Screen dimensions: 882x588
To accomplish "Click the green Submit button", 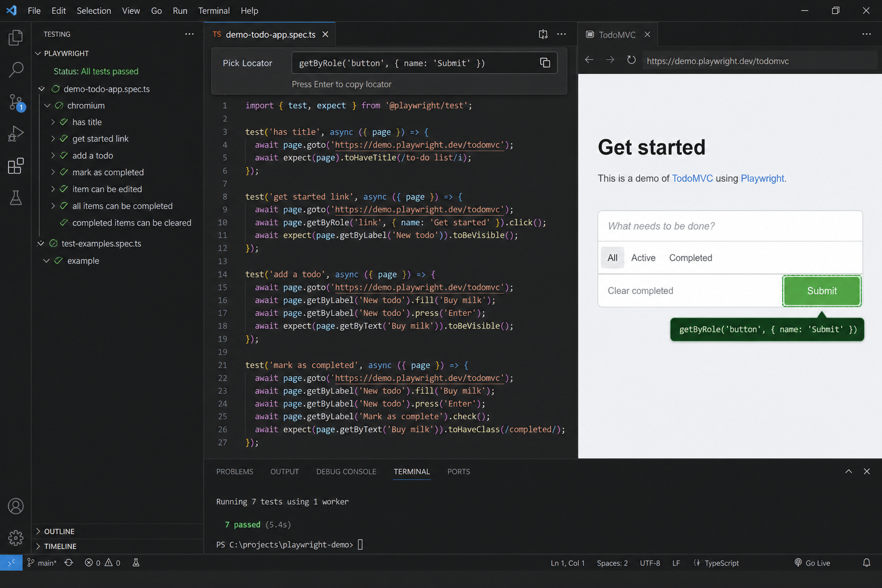I will (822, 291).
